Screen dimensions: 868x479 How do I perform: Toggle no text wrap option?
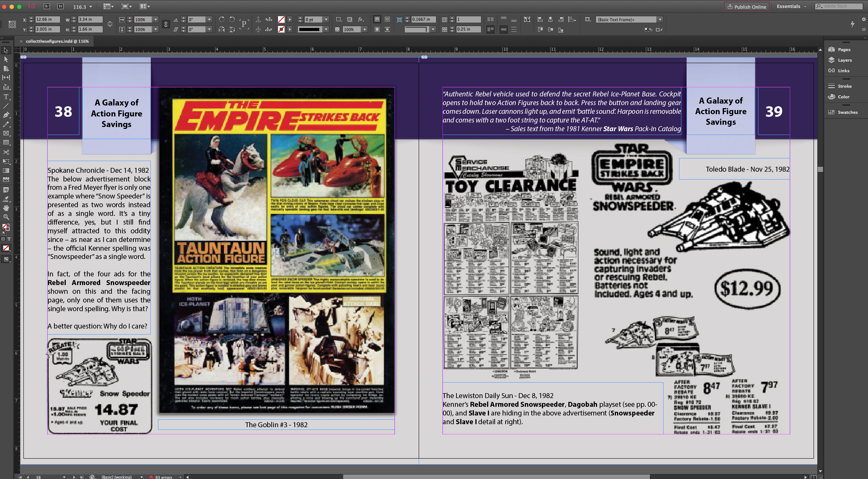click(377, 19)
